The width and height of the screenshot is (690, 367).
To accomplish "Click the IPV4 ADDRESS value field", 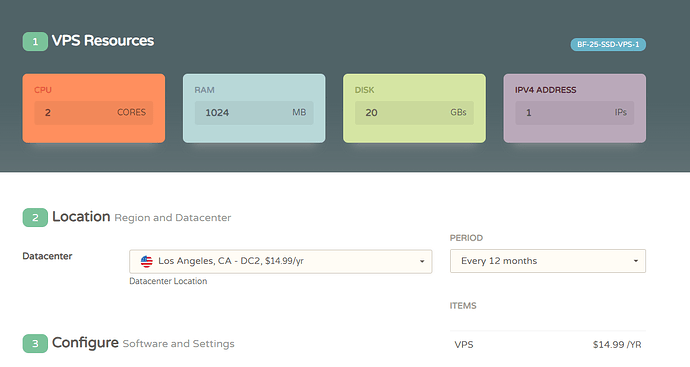I will pos(574,113).
